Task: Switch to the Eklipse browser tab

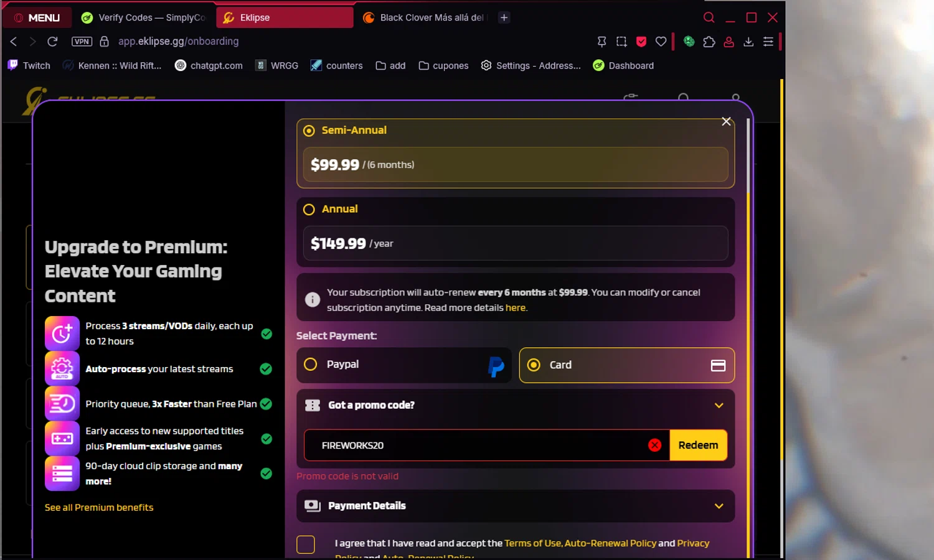Action: (285, 17)
